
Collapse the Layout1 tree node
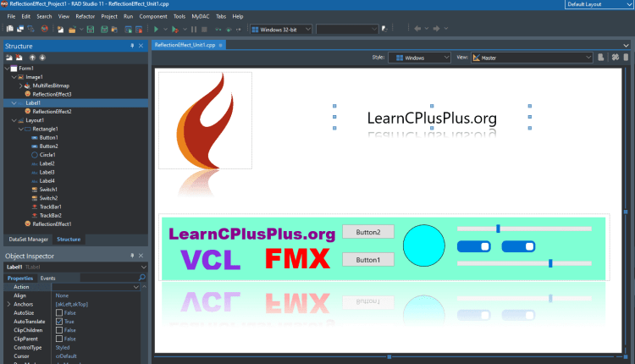pos(14,120)
